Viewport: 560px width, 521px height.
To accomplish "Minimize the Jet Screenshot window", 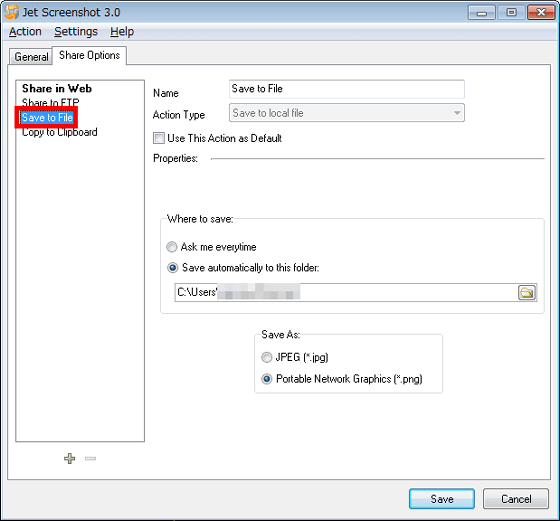I will (481, 13).
